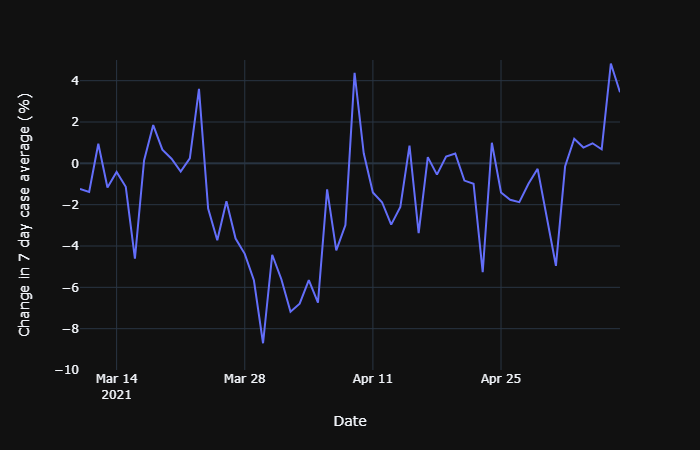
Task: Click the y-axis tick label '4'
Action: pyautogui.click(x=75, y=81)
